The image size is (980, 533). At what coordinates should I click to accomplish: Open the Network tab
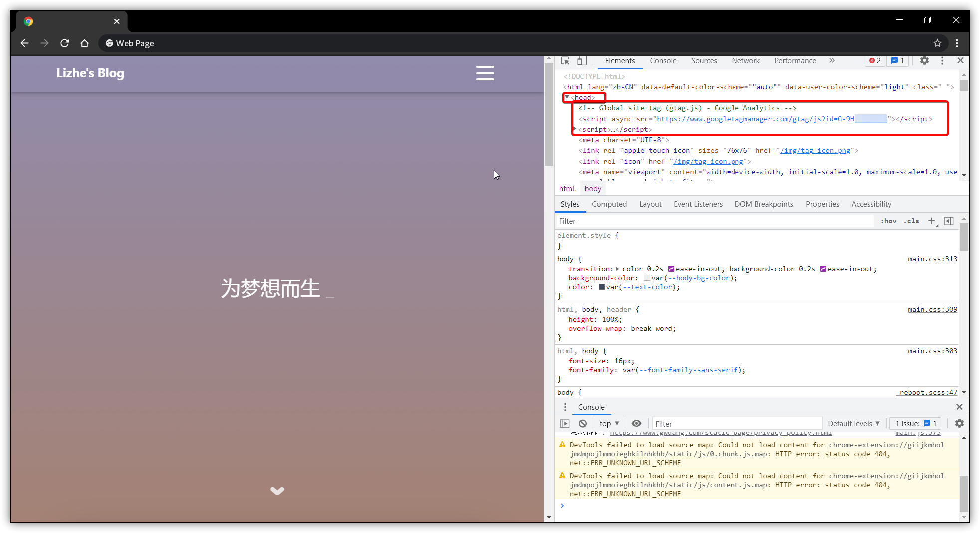[745, 61]
